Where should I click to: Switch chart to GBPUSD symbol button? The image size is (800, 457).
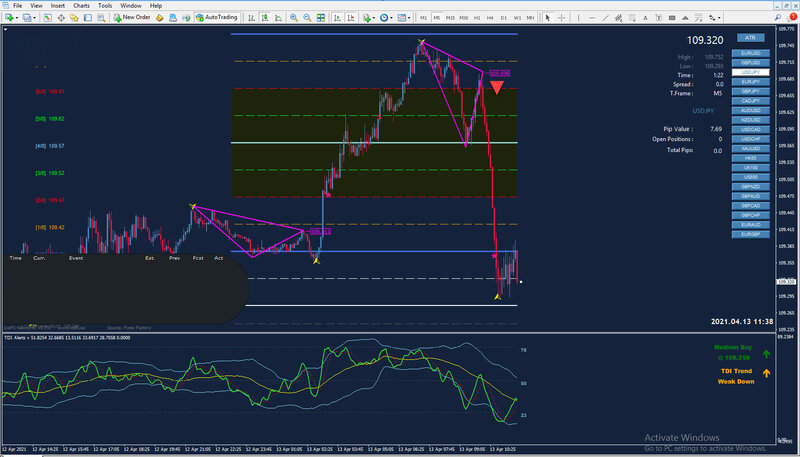[x=751, y=63]
